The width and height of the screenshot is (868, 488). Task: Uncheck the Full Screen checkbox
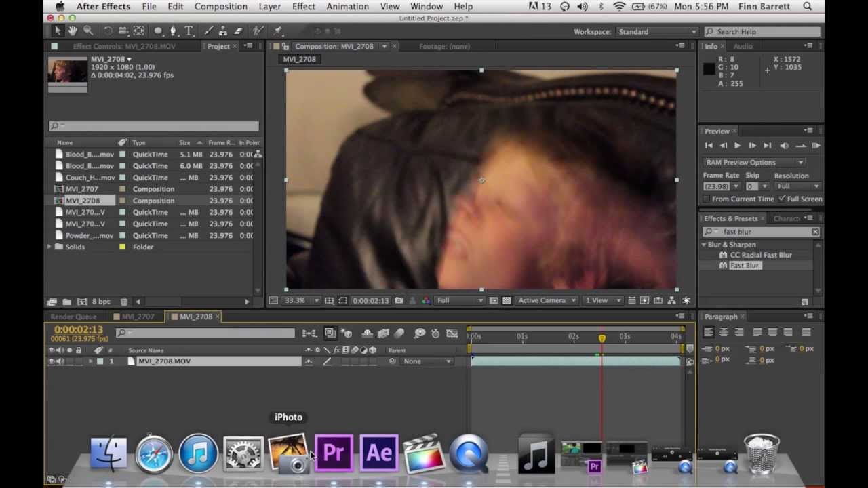tap(782, 199)
